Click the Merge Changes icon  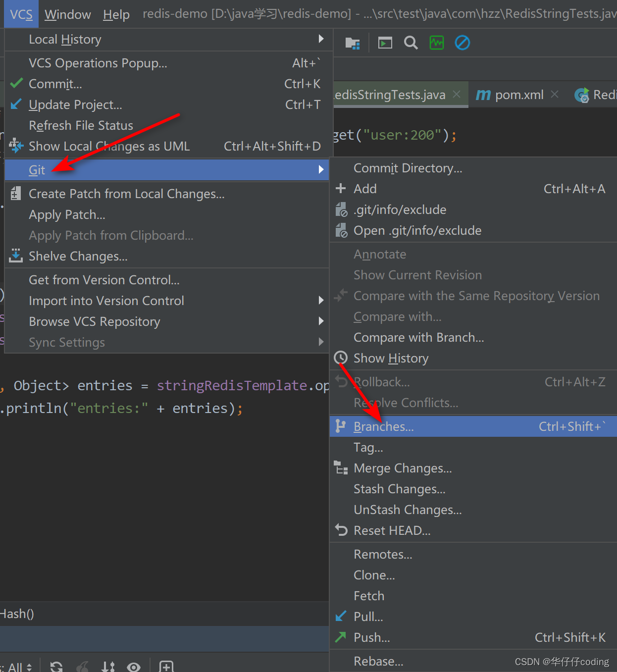point(341,468)
